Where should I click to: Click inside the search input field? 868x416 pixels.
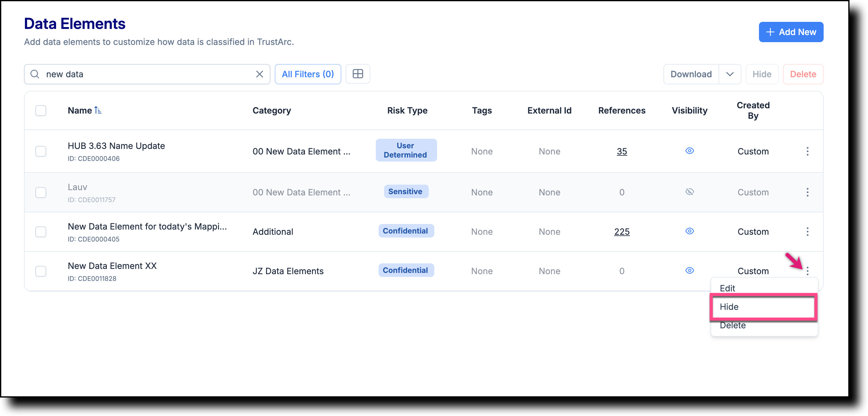(135, 74)
